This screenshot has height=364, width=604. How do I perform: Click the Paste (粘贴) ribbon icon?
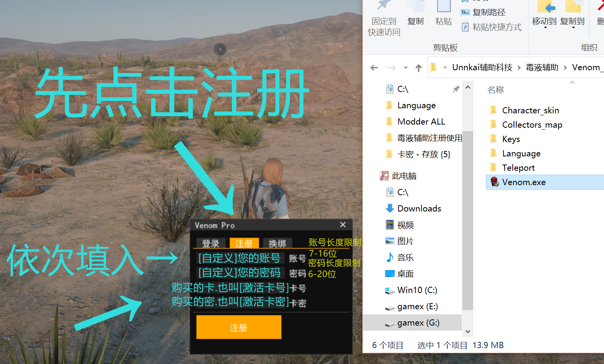pyautogui.click(x=444, y=5)
